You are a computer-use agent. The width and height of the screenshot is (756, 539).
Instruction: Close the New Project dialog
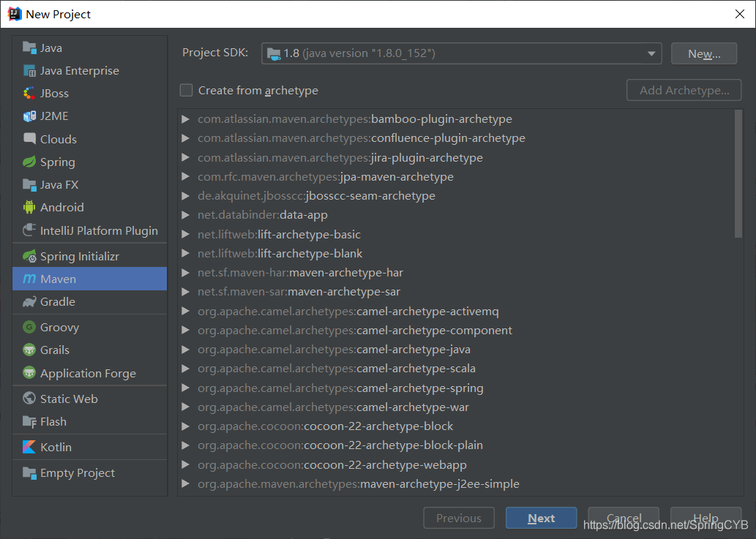[740, 14]
